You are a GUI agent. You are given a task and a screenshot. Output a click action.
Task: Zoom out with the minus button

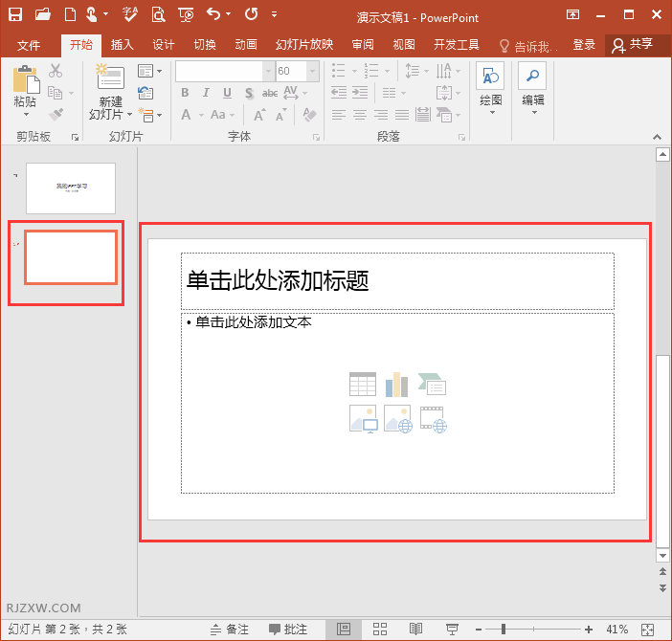(479, 629)
